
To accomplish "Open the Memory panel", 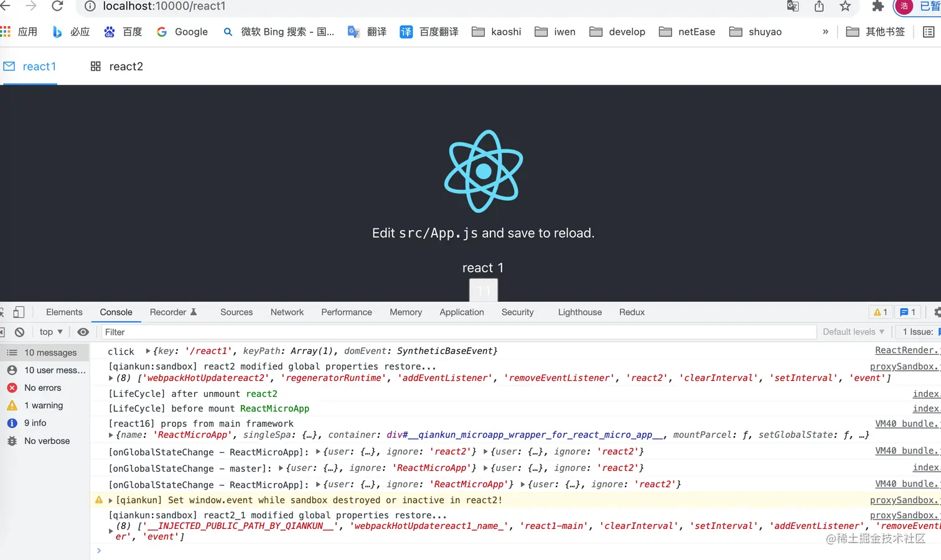I will coord(406,312).
